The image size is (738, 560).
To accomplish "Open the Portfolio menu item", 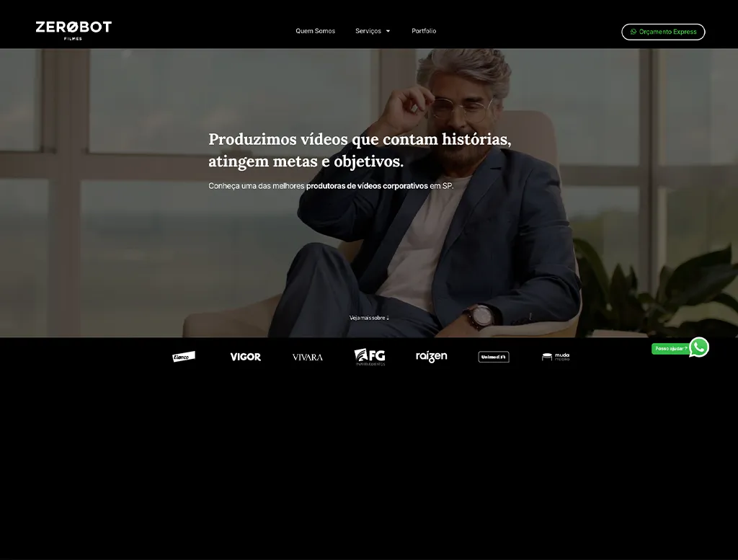I will tap(424, 31).
